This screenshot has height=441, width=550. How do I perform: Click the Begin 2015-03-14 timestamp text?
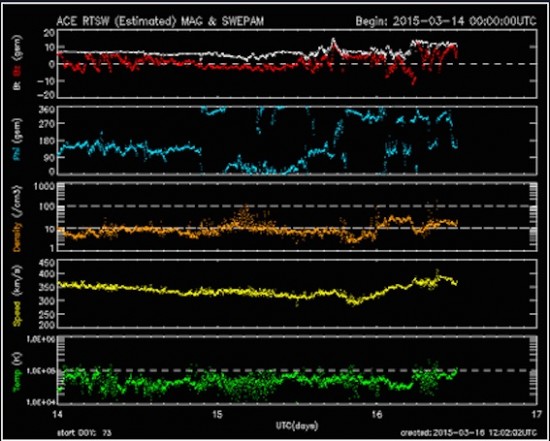click(x=446, y=21)
